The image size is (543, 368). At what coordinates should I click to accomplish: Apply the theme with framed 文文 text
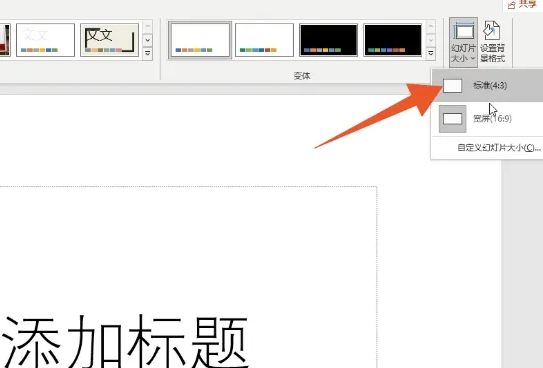point(109,40)
